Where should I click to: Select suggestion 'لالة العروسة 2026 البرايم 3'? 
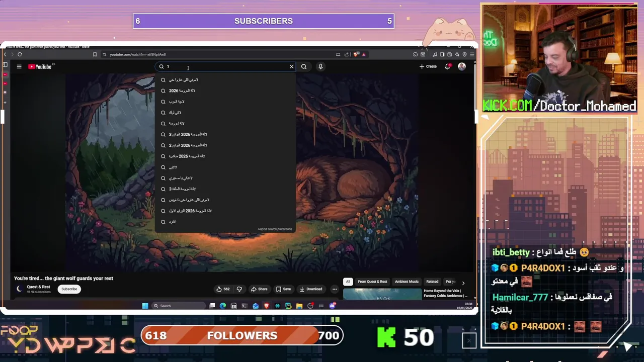[225, 134]
